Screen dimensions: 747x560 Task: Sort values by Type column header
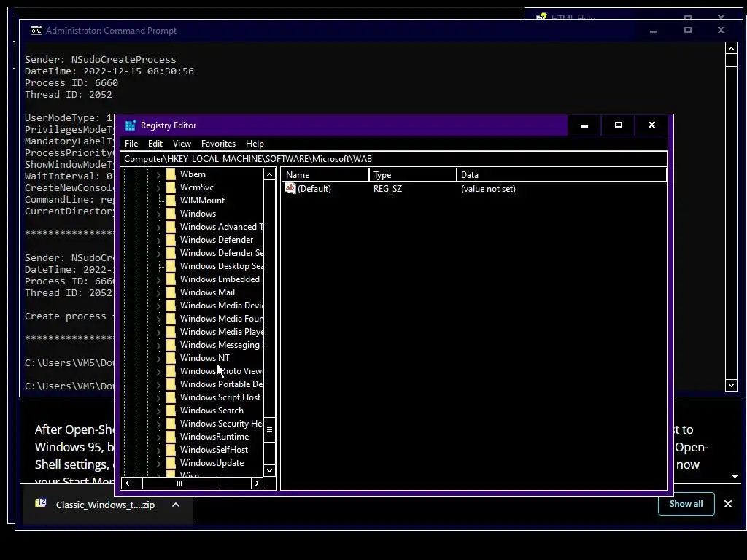[x=413, y=175]
